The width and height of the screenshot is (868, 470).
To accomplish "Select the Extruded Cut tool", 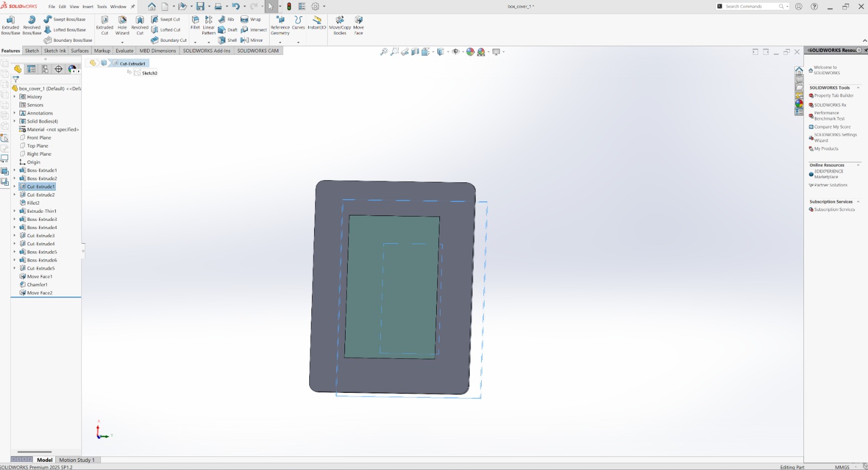I will tap(105, 26).
